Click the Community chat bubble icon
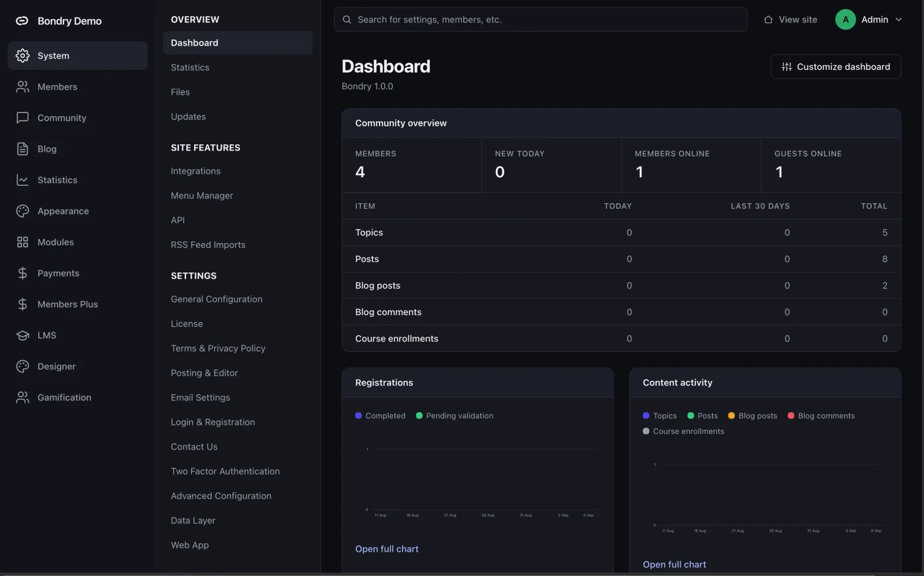924x576 pixels. coord(23,118)
